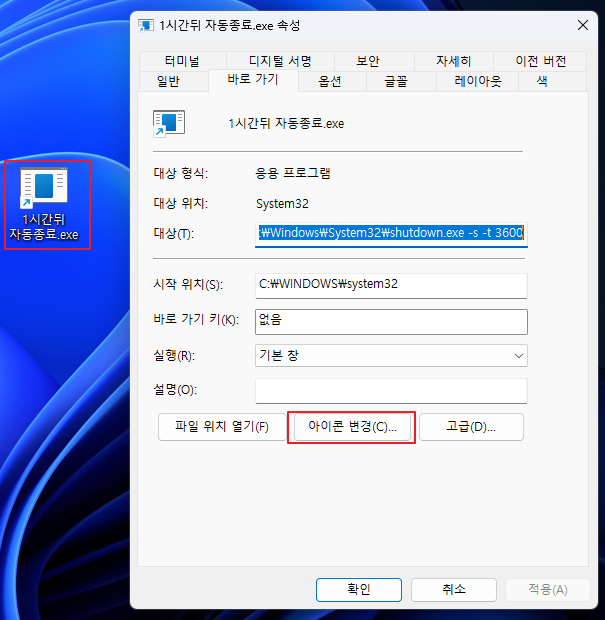Select the 바로 가기 tab
Viewport: 605px width, 620px height.
tap(253, 80)
